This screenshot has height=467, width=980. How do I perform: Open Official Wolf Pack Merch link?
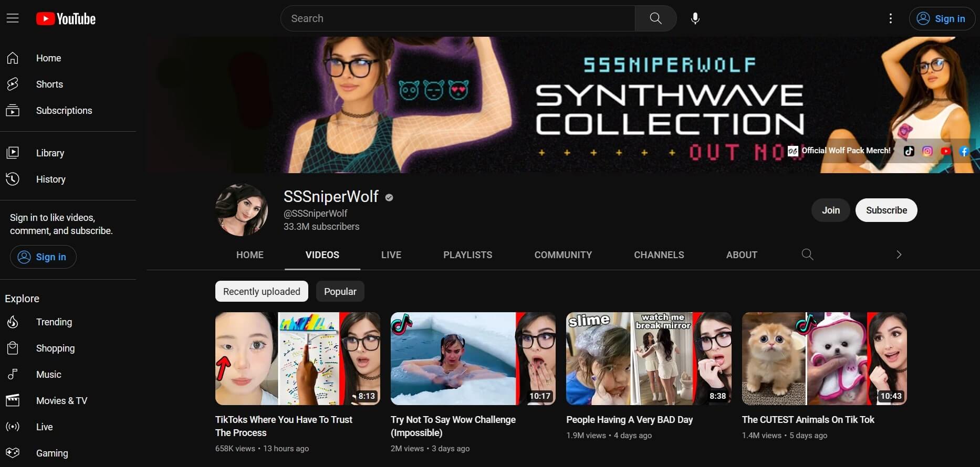(x=839, y=151)
